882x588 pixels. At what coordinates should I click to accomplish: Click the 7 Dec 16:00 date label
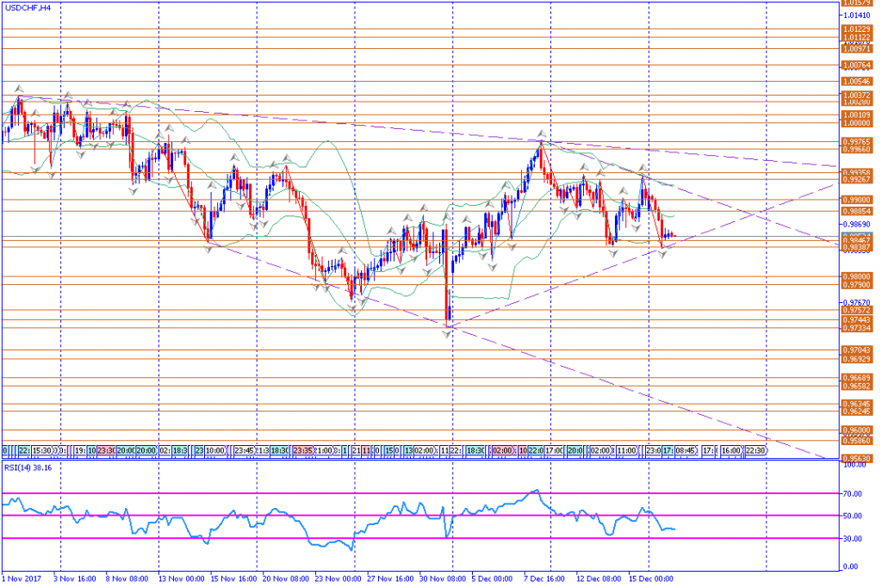[x=544, y=579]
